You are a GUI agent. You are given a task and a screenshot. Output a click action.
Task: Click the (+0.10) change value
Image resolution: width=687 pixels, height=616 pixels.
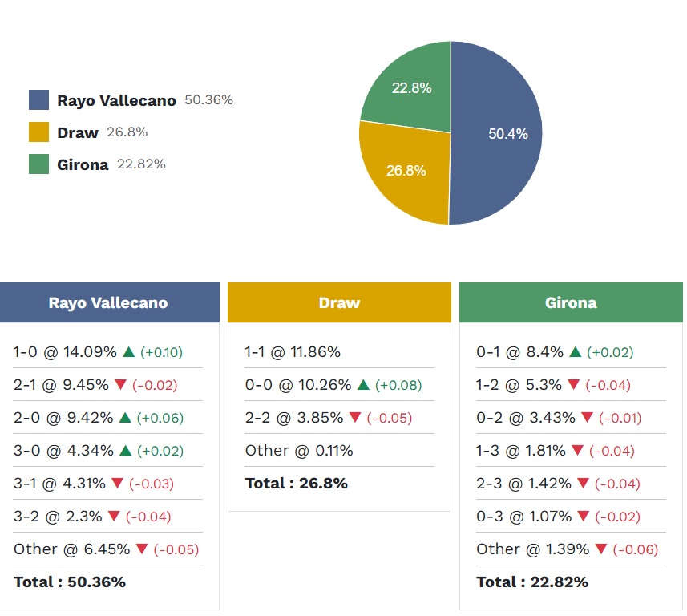[x=161, y=352]
